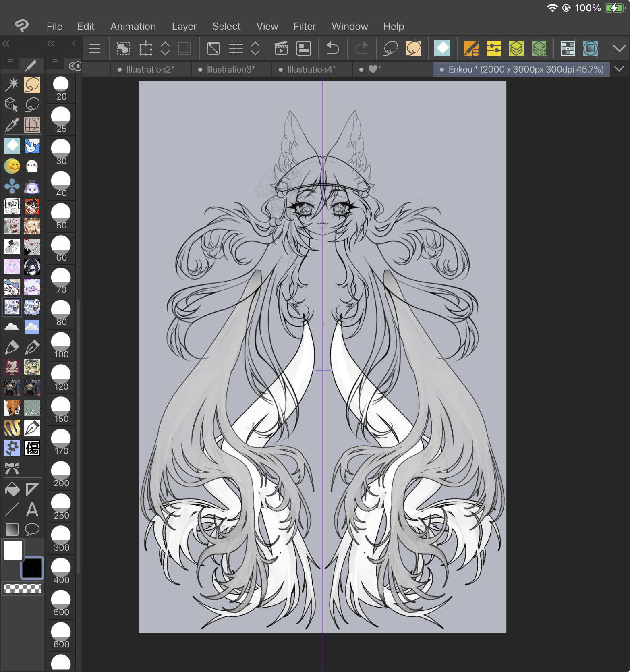Viewport: 630px width, 672px height.
Task: Select the speech Balloon tool
Action: pyautogui.click(x=32, y=529)
